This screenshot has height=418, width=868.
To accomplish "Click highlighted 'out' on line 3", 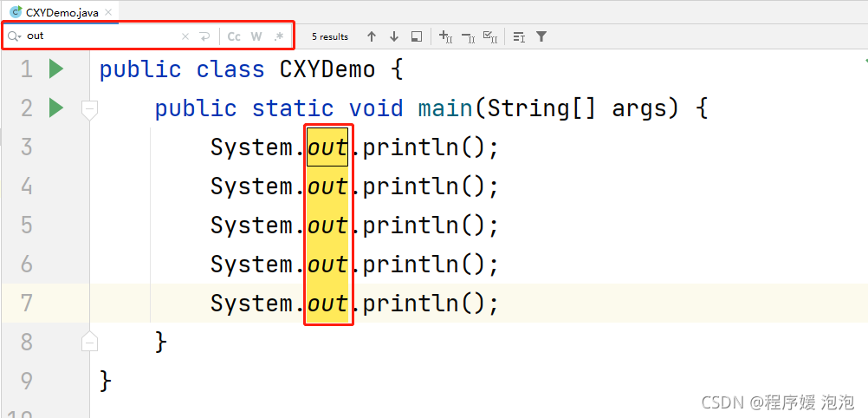I will point(327,147).
